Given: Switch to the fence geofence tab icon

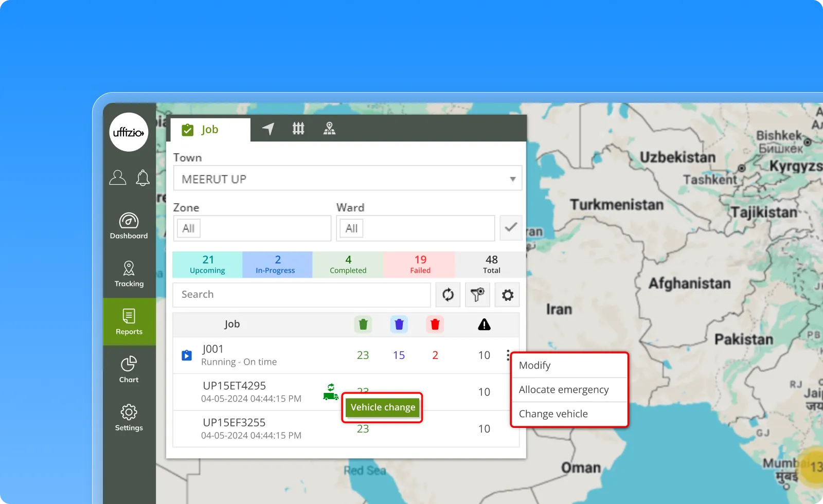Looking at the screenshot, I should pyautogui.click(x=298, y=129).
